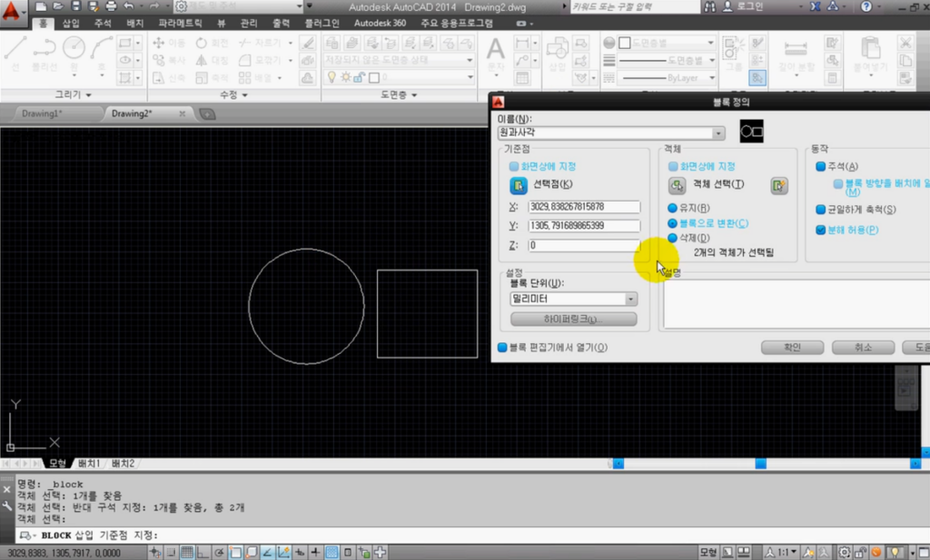930x560 pixels.
Task: Check 화면상에 지정 under 기준점
Action: point(514,166)
